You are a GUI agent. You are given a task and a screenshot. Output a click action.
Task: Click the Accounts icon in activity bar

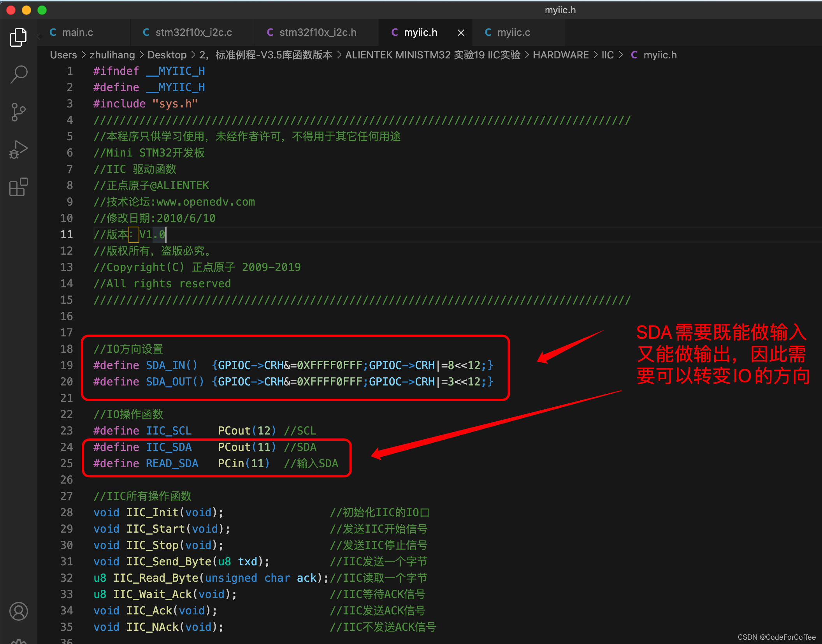point(18,611)
